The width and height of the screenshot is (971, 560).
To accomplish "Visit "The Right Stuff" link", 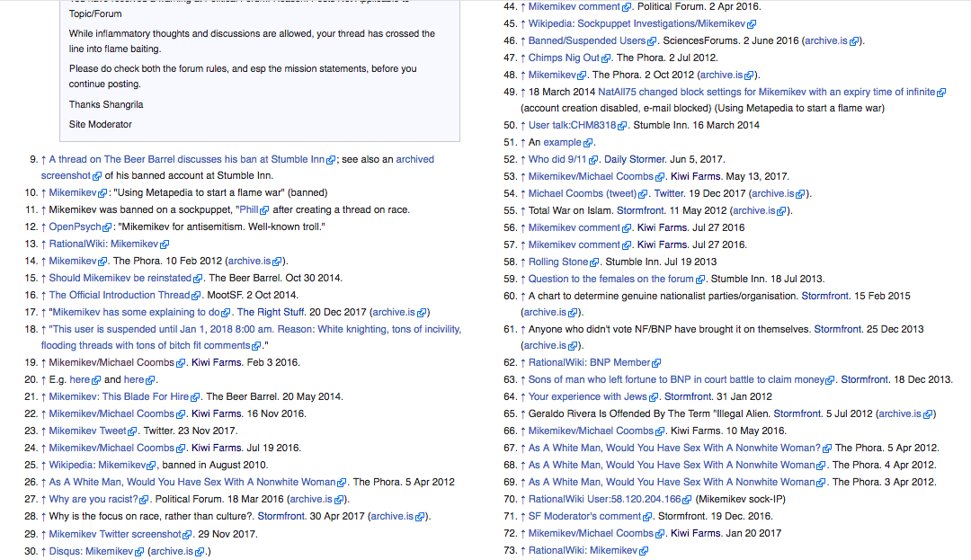I will (x=271, y=313).
